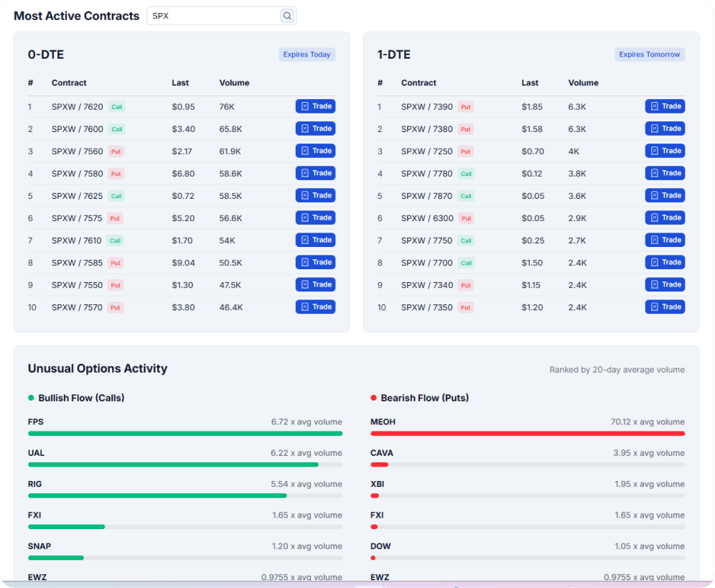
Task: Select the XBI bearish flow ticker
Action: [377, 484]
